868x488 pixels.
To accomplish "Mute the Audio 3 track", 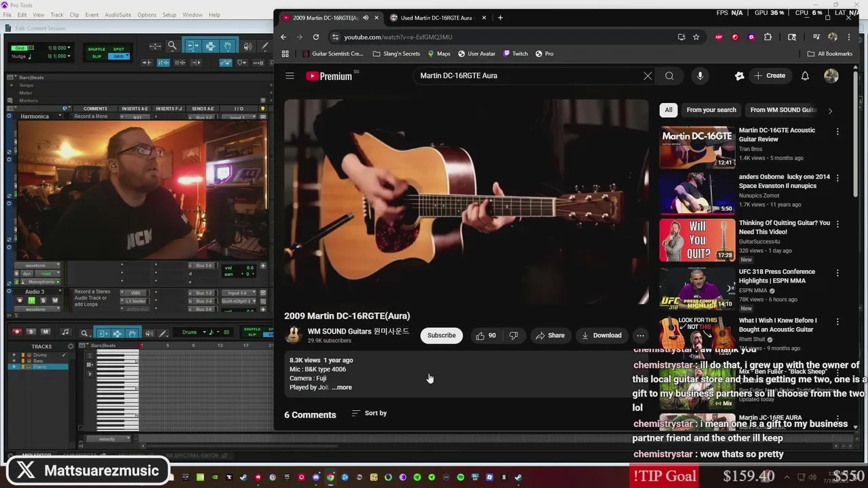I will coord(55,300).
